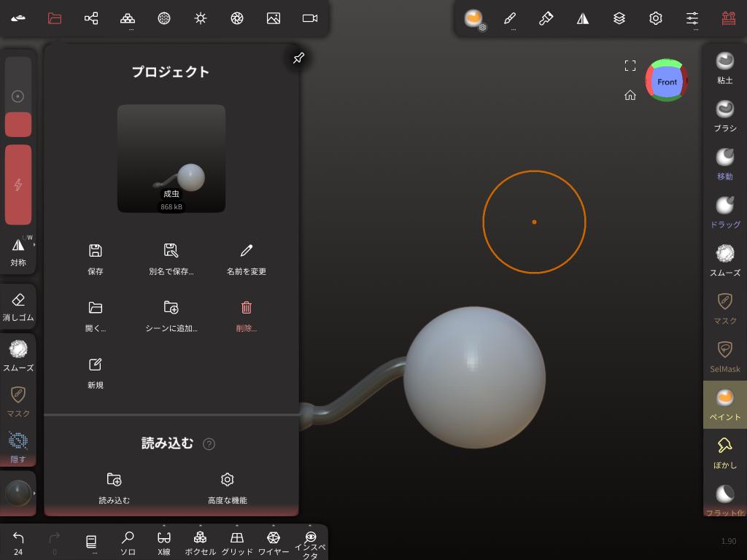The height and width of the screenshot is (560, 747).
Task: Click the 新規 new project button
Action: coord(96,372)
